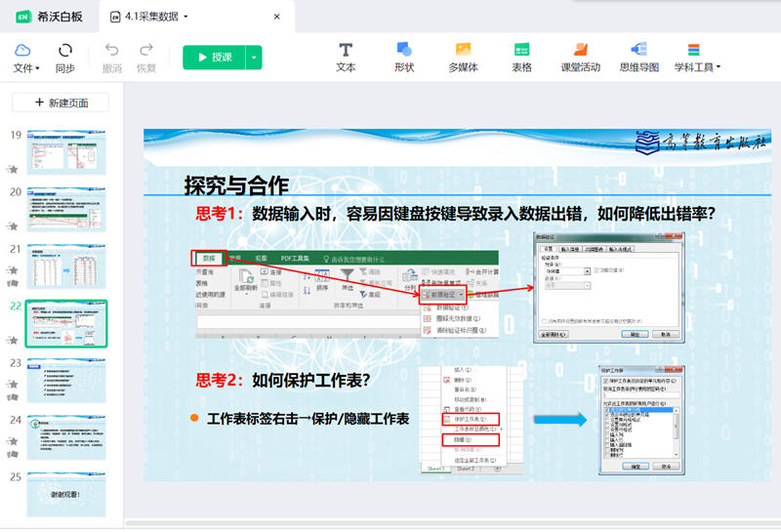781x532 pixels.
Task: Expand the Subject Tools (学科工具) dropdown
Action: point(696,58)
